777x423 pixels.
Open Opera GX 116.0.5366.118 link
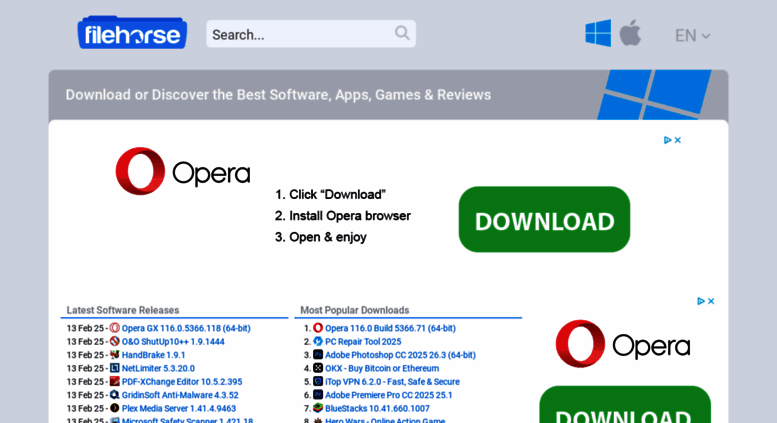pyautogui.click(x=186, y=328)
